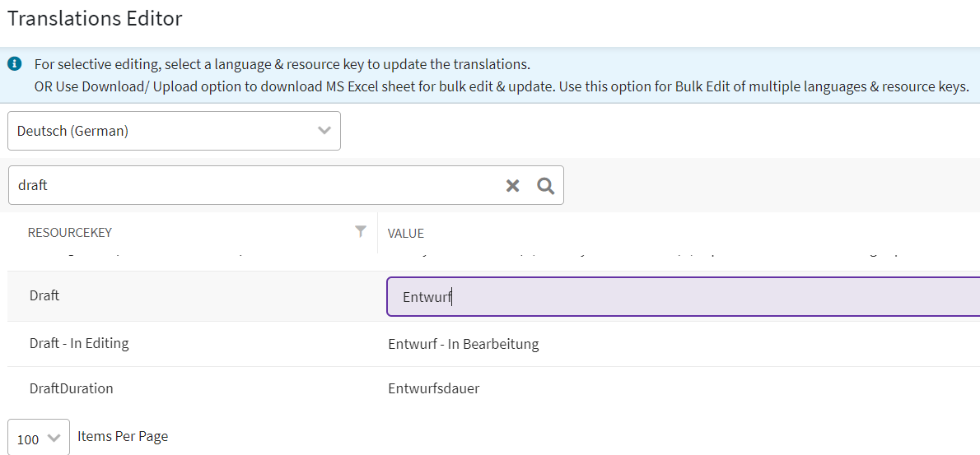Expand language list via the chevron arrow
The width and height of the screenshot is (980, 455).
click(324, 131)
